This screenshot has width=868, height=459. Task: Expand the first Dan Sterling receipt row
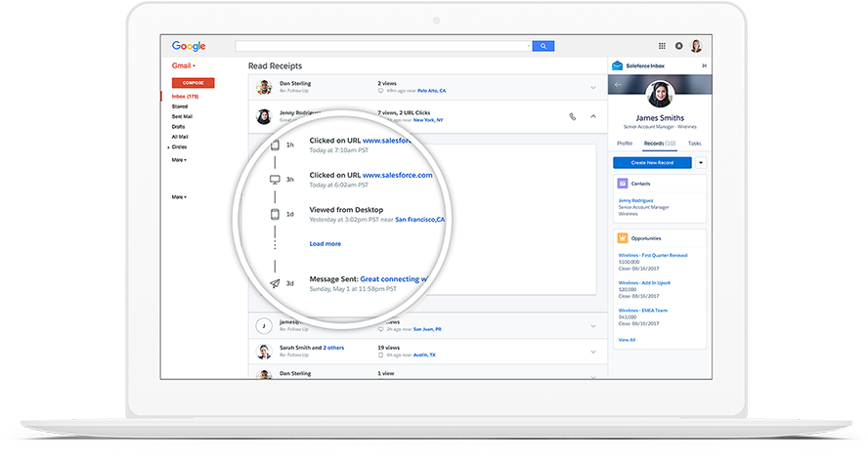point(593,87)
